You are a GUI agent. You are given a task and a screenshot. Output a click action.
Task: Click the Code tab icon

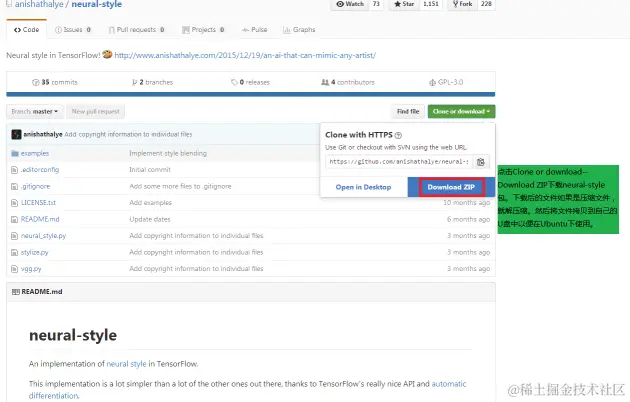point(17,30)
